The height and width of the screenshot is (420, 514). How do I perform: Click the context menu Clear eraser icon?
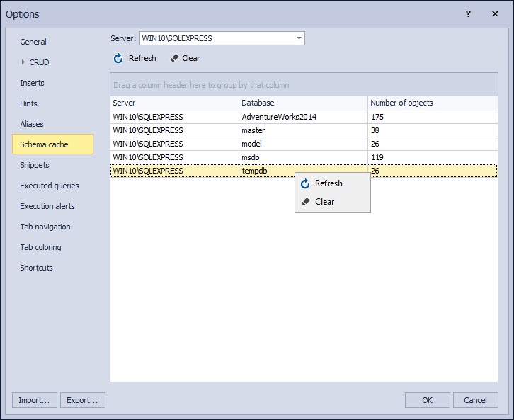(x=305, y=202)
